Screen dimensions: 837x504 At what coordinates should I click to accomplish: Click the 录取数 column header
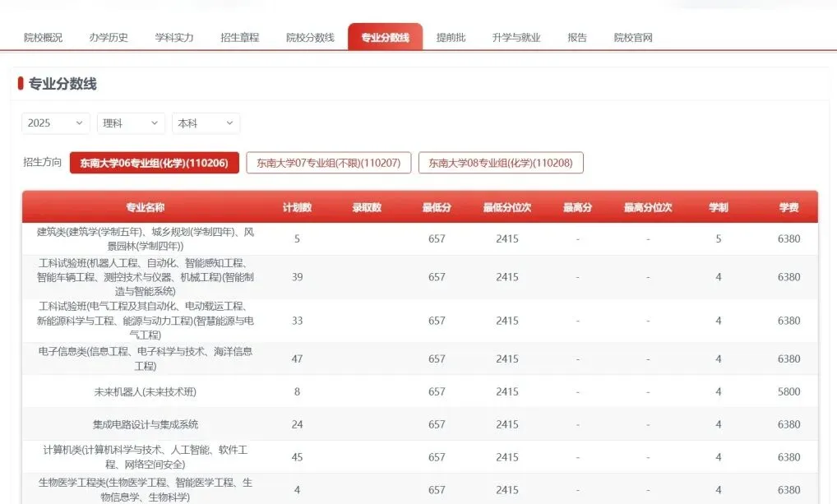click(367, 207)
